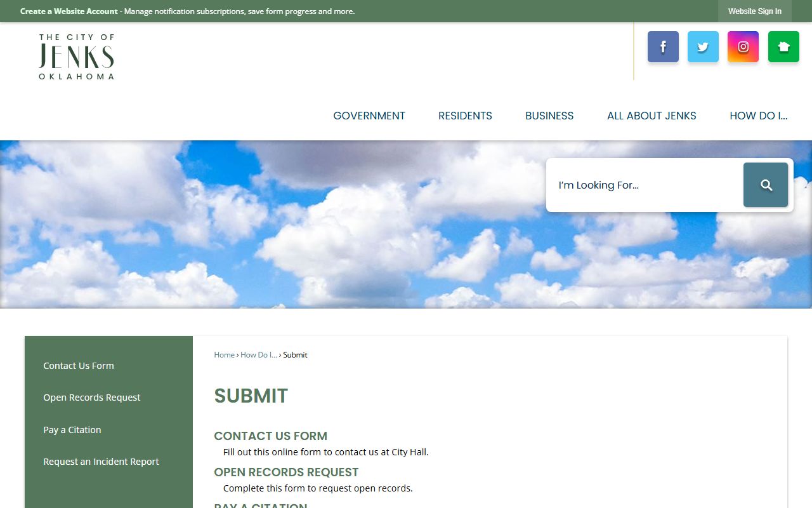Select Open Records Request in sidebar
The image size is (812, 508).
[x=92, y=398]
